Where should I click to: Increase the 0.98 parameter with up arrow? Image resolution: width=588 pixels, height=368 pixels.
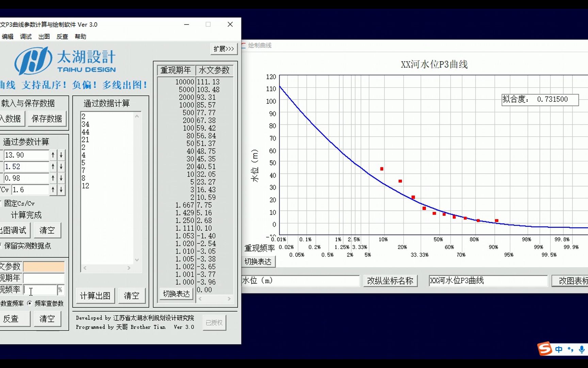[53, 178]
